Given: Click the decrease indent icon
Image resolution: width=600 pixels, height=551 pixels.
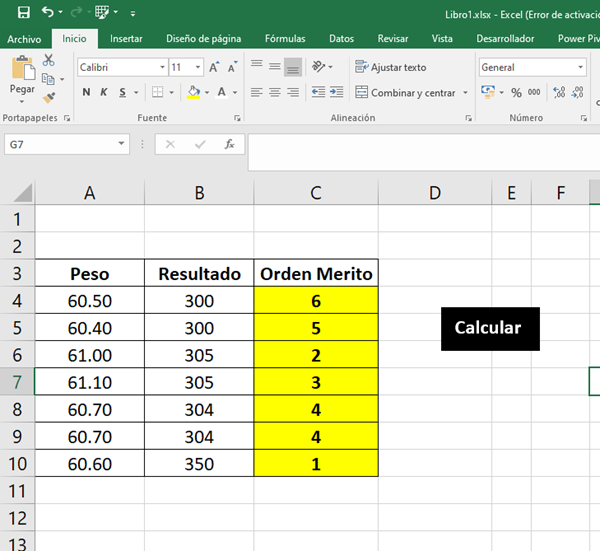Looking at the screenshot, I should tap(318, 92).
